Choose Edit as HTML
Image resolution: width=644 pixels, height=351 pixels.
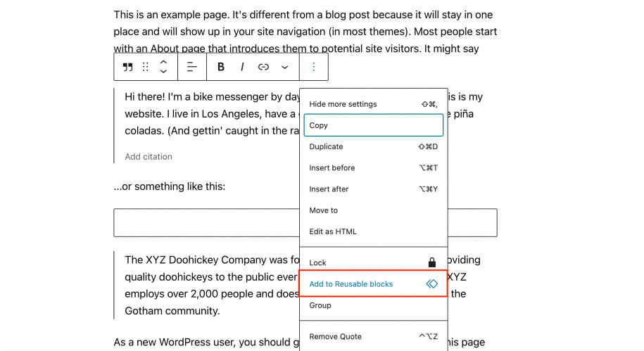(x=373, y=231)
